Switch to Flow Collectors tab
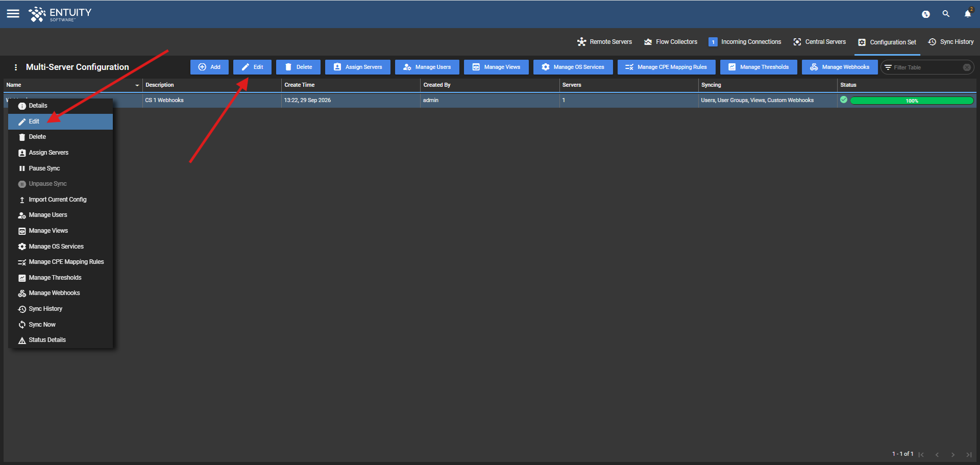This screenshot has height=465, width=980. point(671,42)
